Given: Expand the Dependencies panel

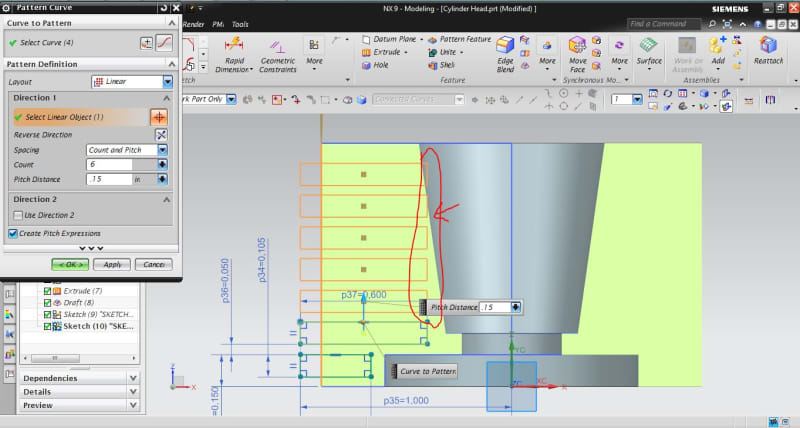Looking at the screenshot, I should (133, 378).
